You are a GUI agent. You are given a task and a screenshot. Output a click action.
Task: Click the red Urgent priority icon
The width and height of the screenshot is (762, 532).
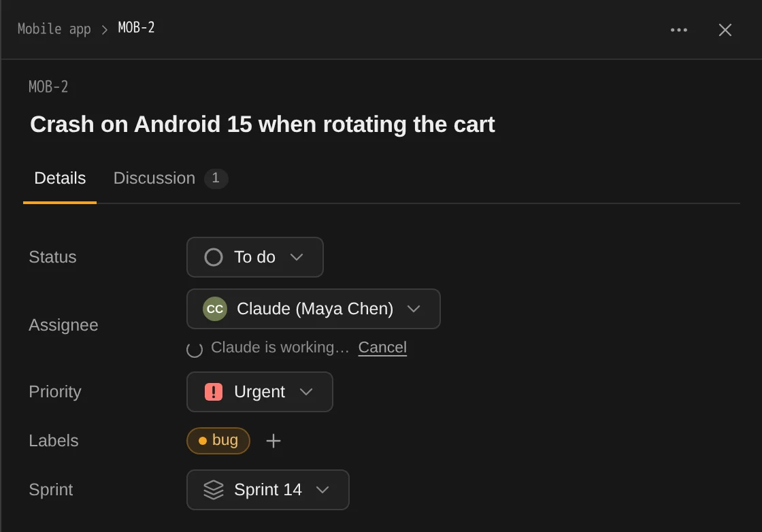click(214, 392)
